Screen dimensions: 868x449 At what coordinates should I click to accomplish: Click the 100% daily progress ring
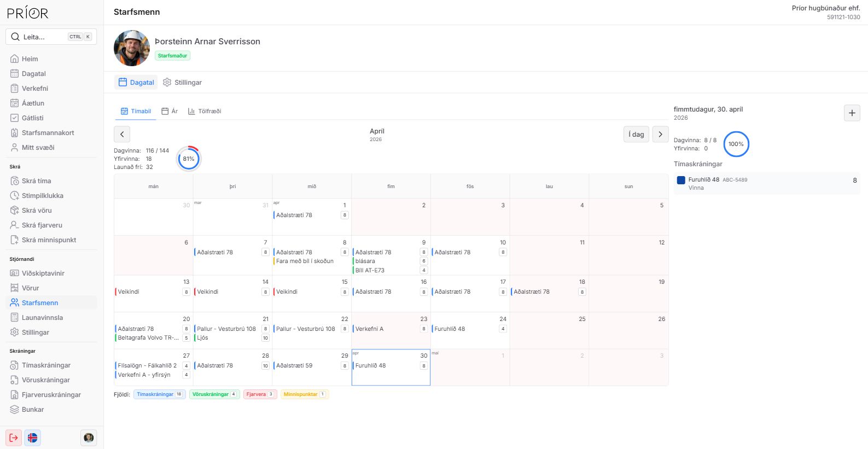pyautogui.click(x=736, y=144)
